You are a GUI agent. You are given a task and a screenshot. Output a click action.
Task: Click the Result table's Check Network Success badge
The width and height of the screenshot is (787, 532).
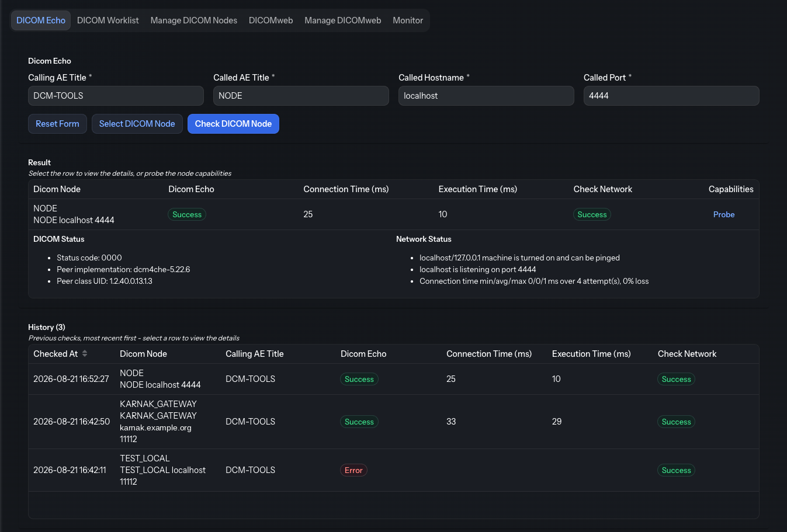tap(592, 214)
